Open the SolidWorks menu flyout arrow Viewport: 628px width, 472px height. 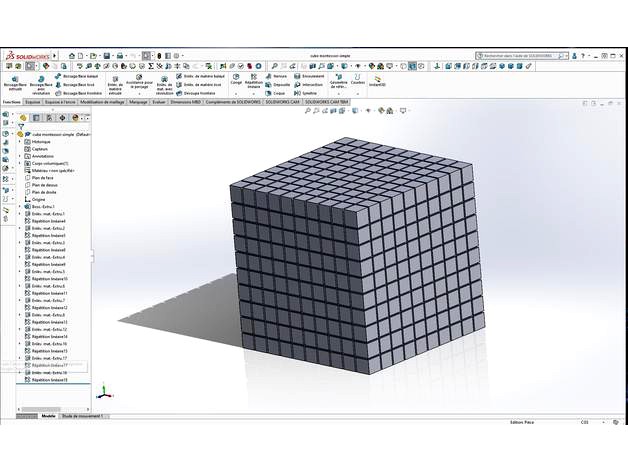coord(54,56)
